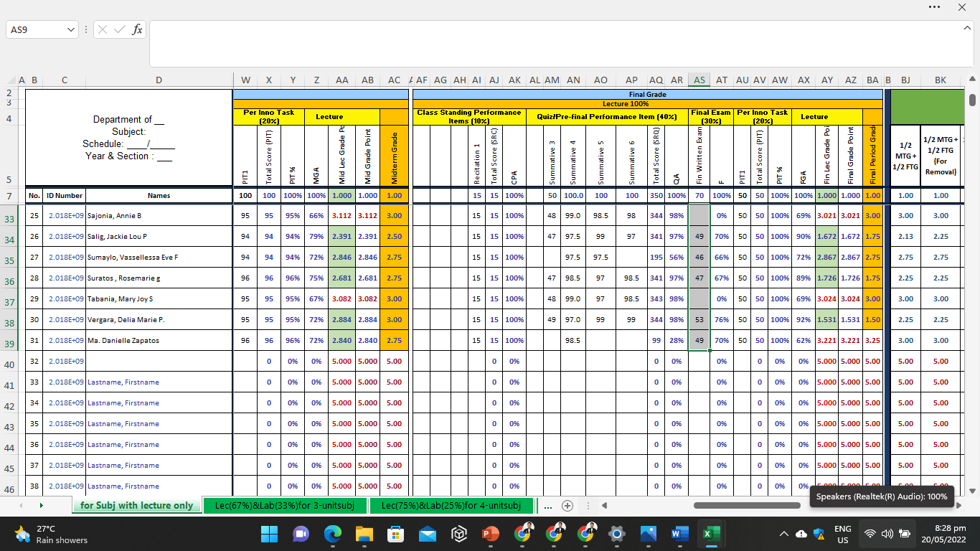Screen dimensions: 980x551
Task: Click the previous sheet navigation arrow
Action: click(x=21, y=506)
